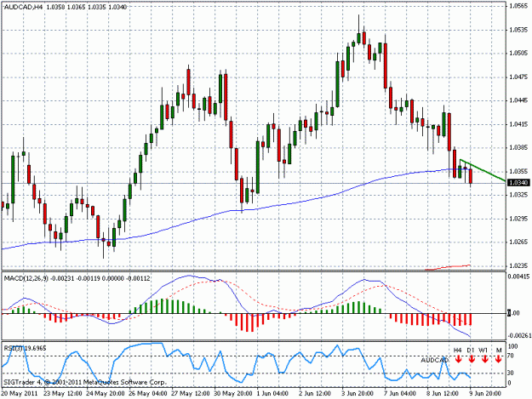The width and height of the screenshot is (532, 399).
Task: Click the 0.00415 MACD scale value
Action: coord(518,276)
